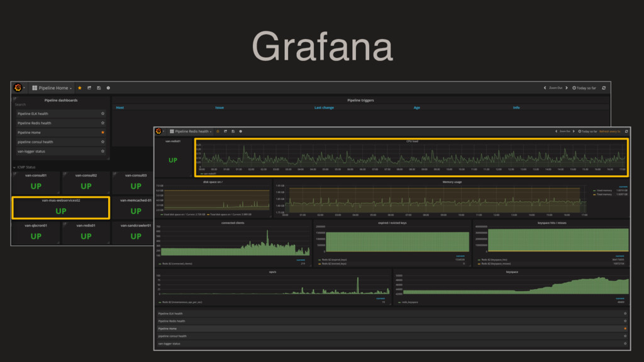Sort triggers table by Host column
644x362 pixels.
[x=120, y=107]
